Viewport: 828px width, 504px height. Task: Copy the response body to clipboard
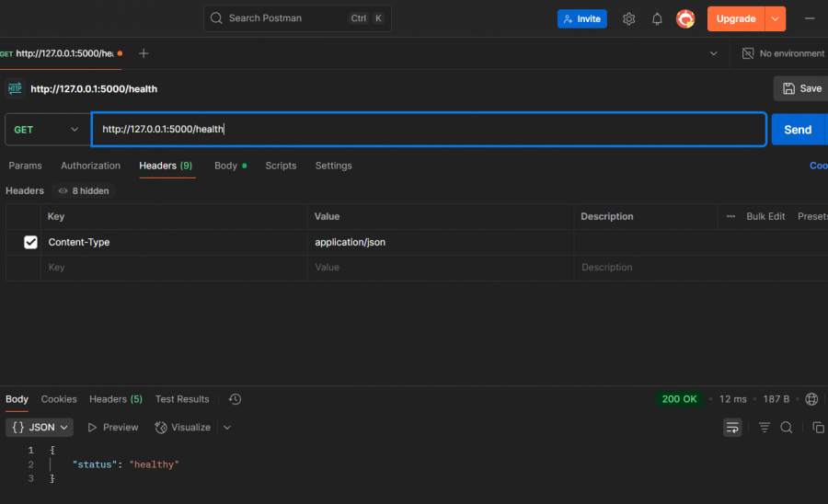(818, 428)
